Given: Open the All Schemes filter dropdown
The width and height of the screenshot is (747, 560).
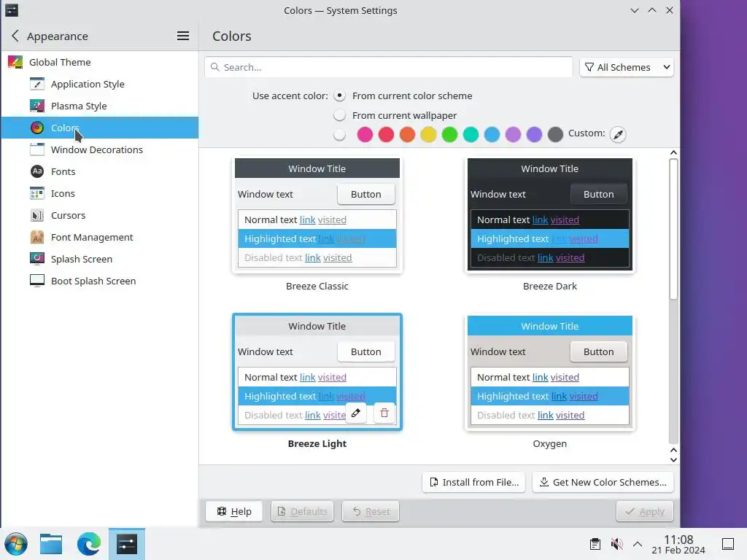Looking at the screenshot, I should pyautogui.click(x=627, y=67).
